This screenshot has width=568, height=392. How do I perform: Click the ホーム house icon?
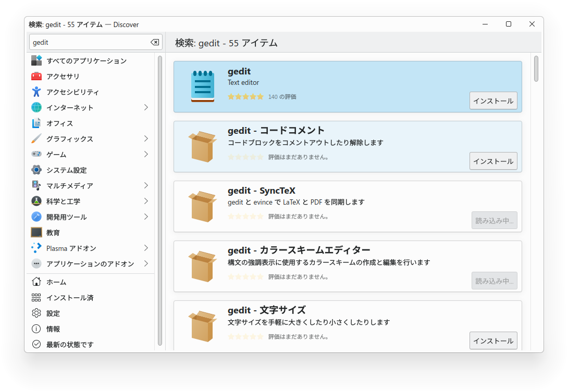pyautogui.click(x=36, y=282)
